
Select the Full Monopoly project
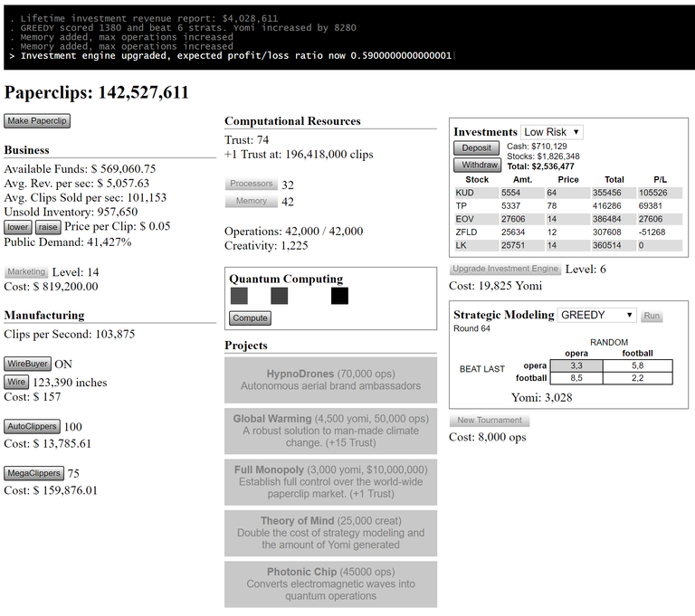(330, 482)
